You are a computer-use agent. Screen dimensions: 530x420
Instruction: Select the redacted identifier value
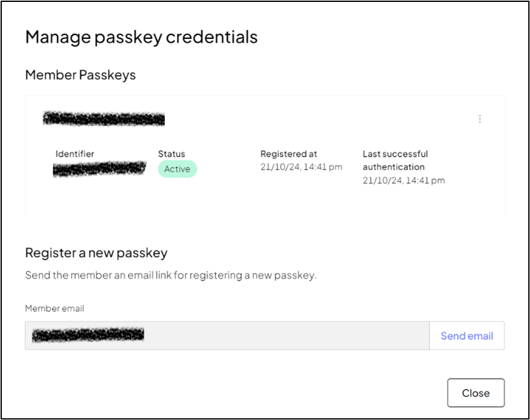click(99, 169)
